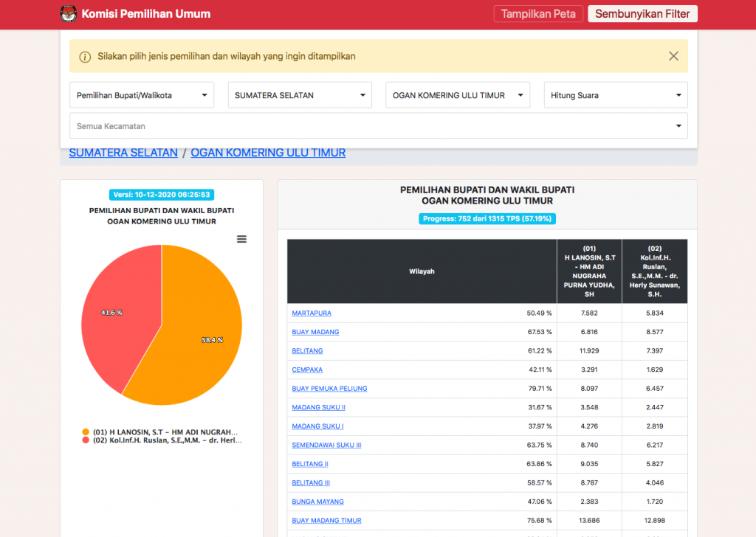Click the info icon in the alert

(85, 57)
